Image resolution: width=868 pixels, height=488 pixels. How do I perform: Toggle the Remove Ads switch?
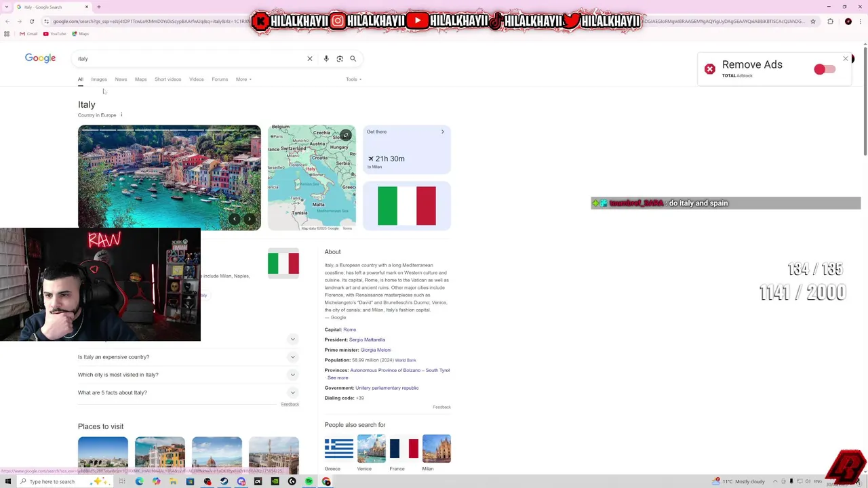[825, 69]
